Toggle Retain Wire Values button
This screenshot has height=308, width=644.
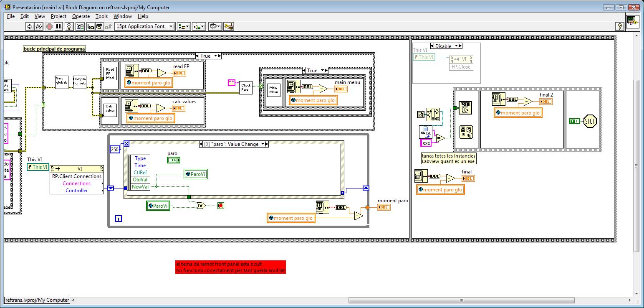pos(80,26)
